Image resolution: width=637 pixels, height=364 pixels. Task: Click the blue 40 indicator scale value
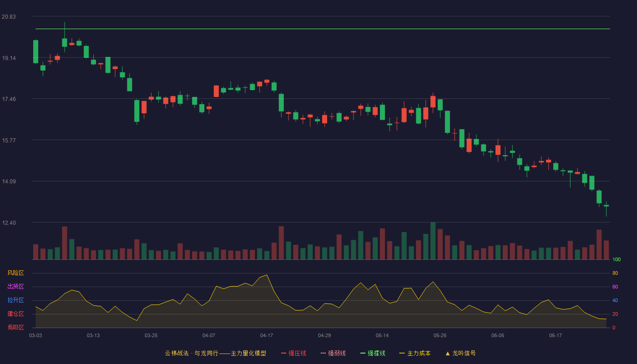click(615, 301)
